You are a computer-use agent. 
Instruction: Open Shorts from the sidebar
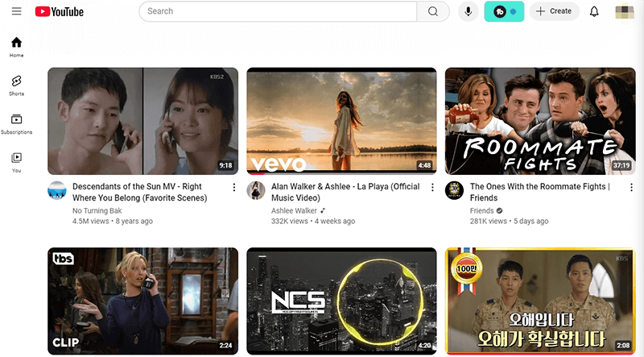[x=16, y=85]
